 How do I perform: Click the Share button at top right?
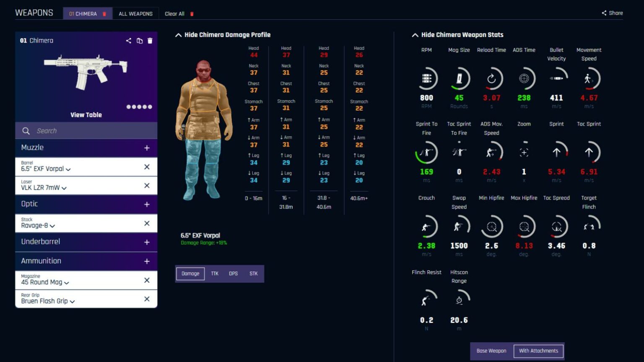pyautogui.click(x=612, y=13)
